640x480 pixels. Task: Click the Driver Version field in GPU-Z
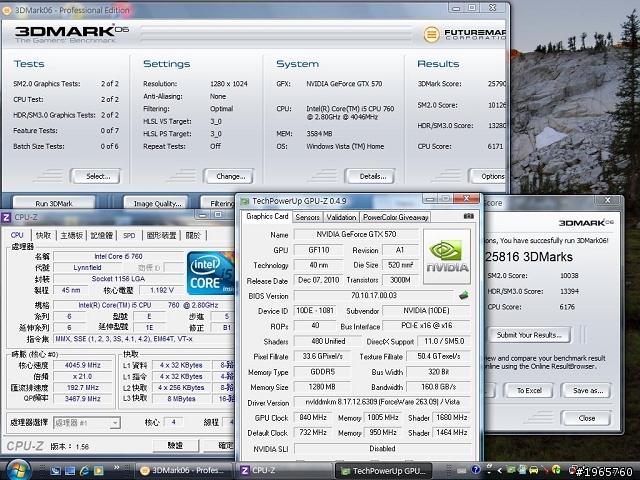point(382,402)
